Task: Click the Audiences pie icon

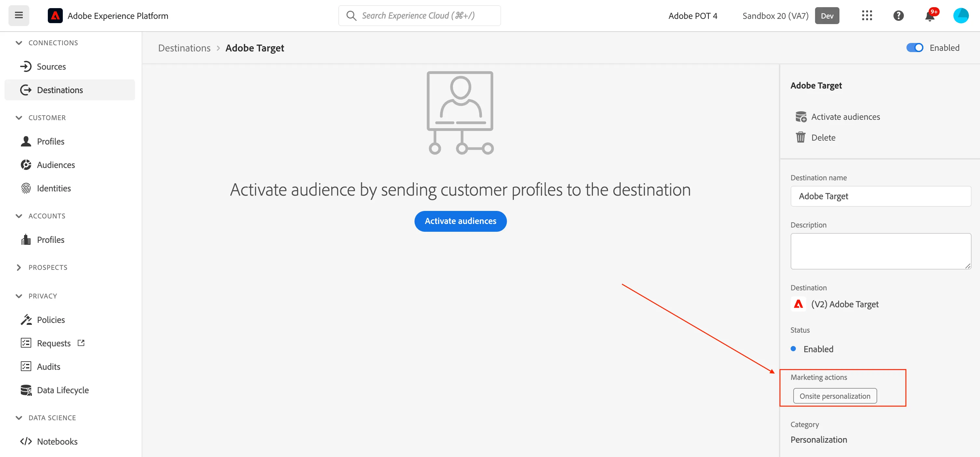Action: tap(26, 165)
